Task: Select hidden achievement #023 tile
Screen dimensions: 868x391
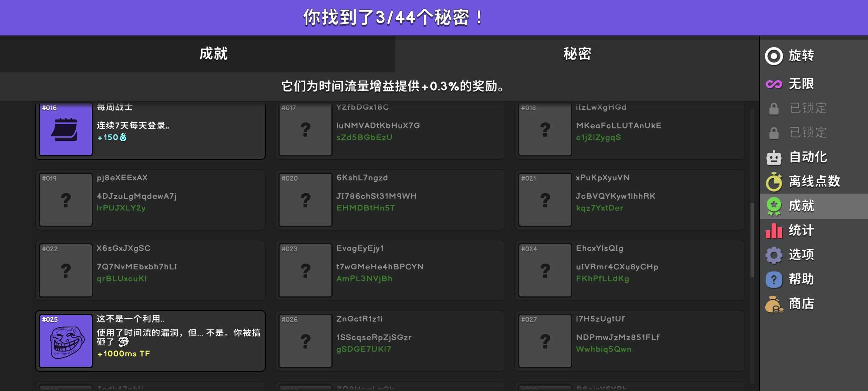Action: coord(305,270)
